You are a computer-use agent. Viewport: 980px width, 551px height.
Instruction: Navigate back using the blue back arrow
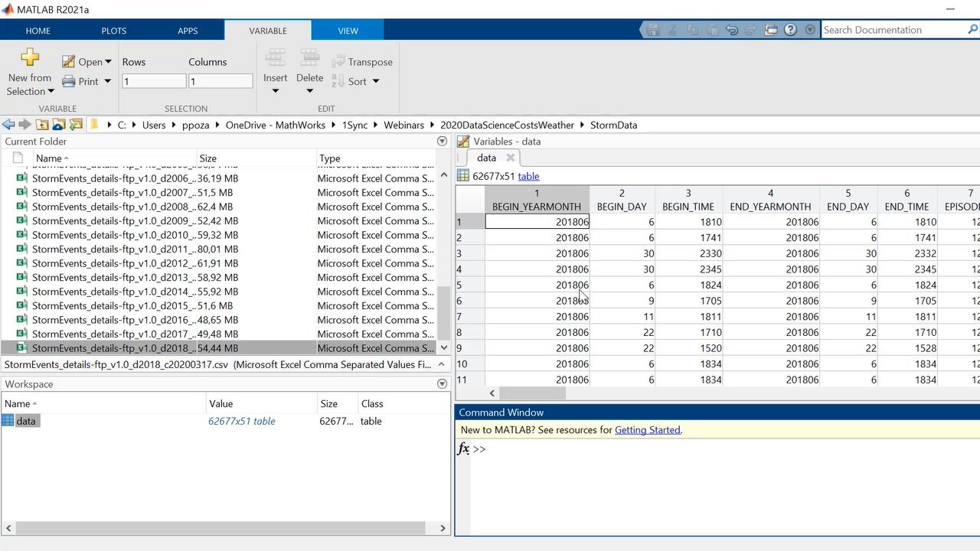8,125
